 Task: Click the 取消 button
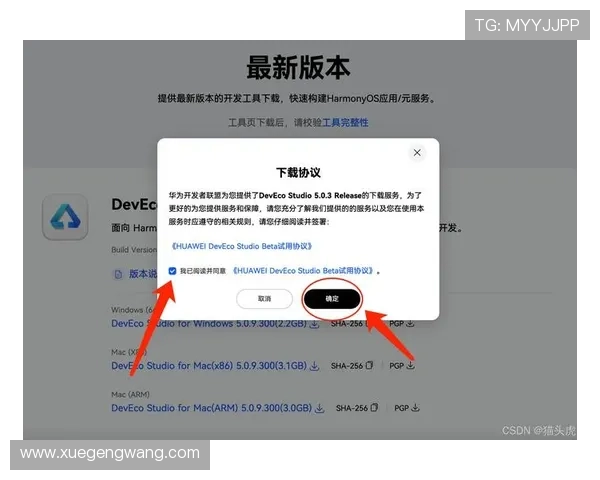coord(264,299)
